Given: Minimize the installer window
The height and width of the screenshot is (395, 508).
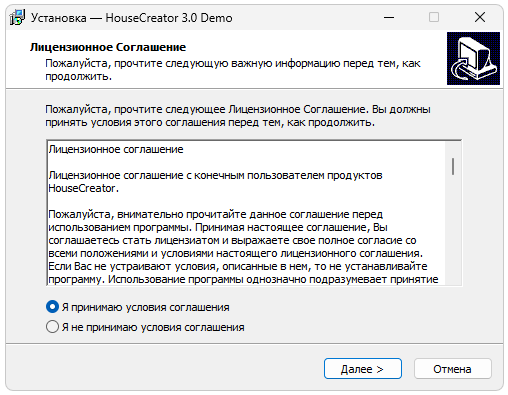Looking at the screenshot, I should pos(389,17).
